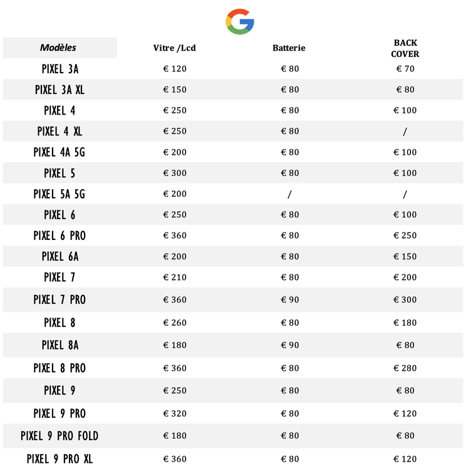Click the Batterie column header

point(289,48)
